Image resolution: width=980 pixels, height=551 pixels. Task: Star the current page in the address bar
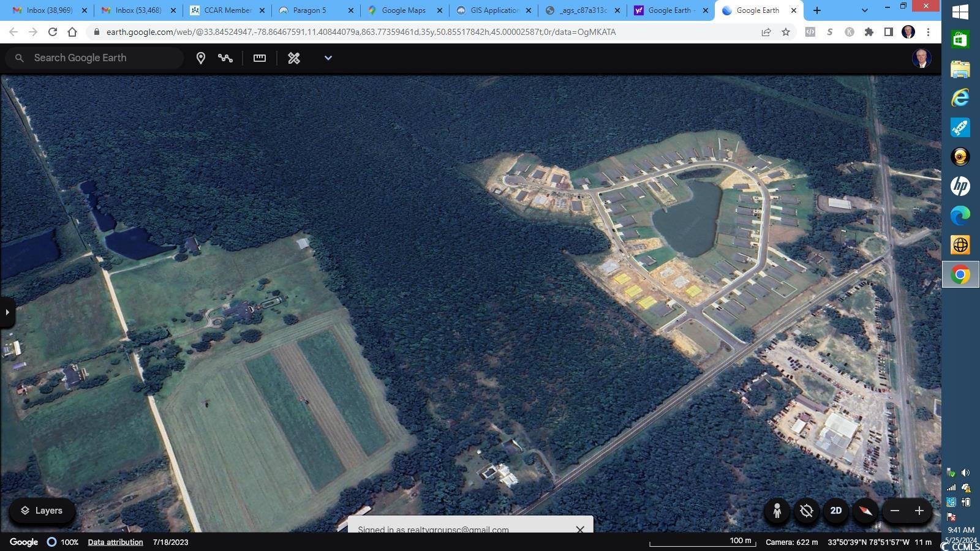pyautogui.click(x=786, y=32)
